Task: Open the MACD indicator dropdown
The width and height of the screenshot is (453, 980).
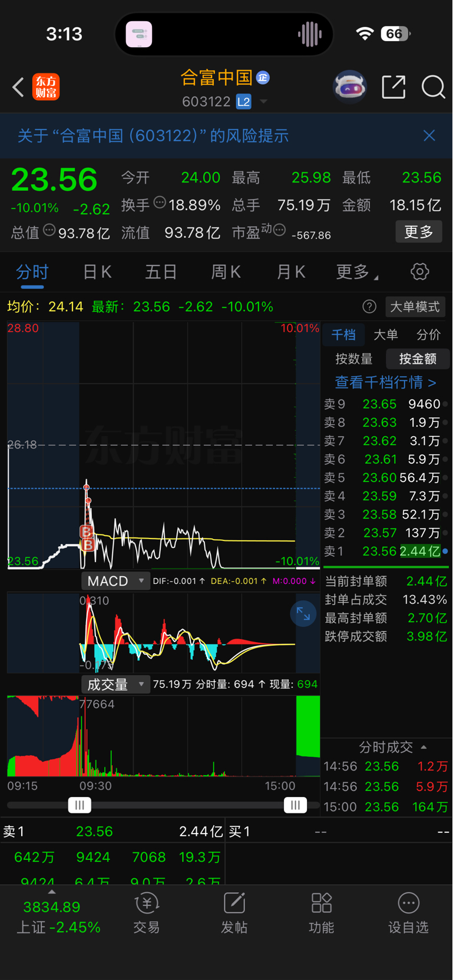Action: 115,581
